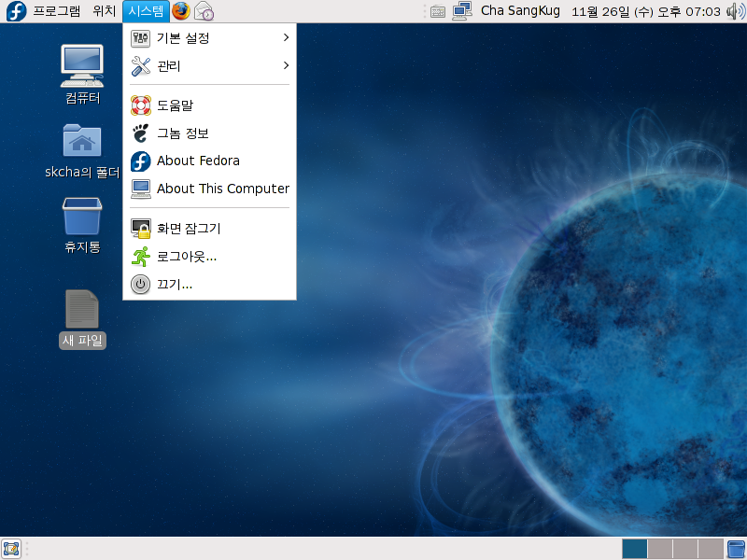The image size is (747, 560).
Task: Click the 관리 submenu arrow
Action: tap(286, 65)
